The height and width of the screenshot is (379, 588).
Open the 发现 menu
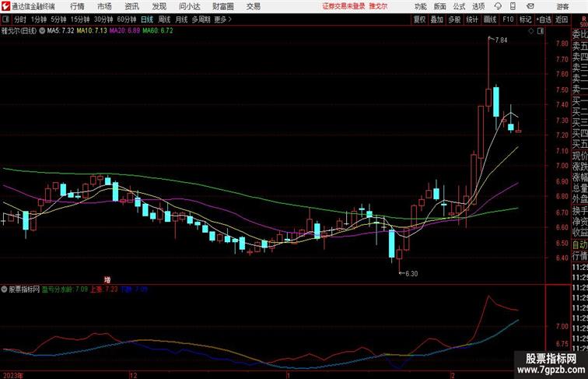159,6
